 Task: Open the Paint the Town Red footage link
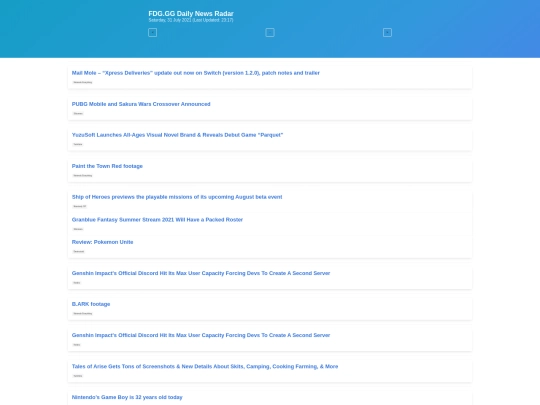coord(107,166)
